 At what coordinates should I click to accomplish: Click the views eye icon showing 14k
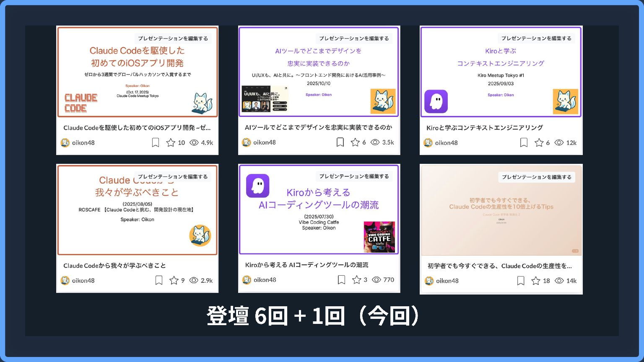click(559, 281)
